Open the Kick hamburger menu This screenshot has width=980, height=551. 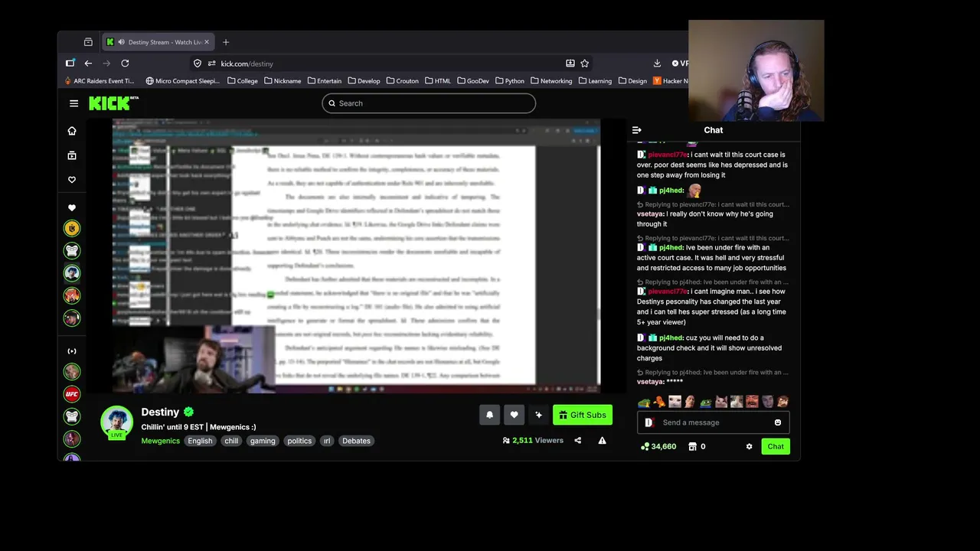(73, 103)
